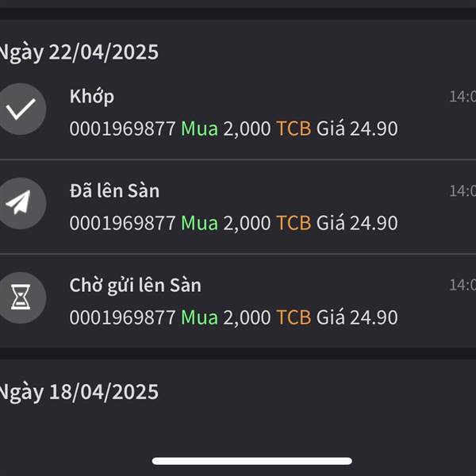Click the timestamp on the Khớp row
Screen dimensions: 476x476
coord(463,97)
